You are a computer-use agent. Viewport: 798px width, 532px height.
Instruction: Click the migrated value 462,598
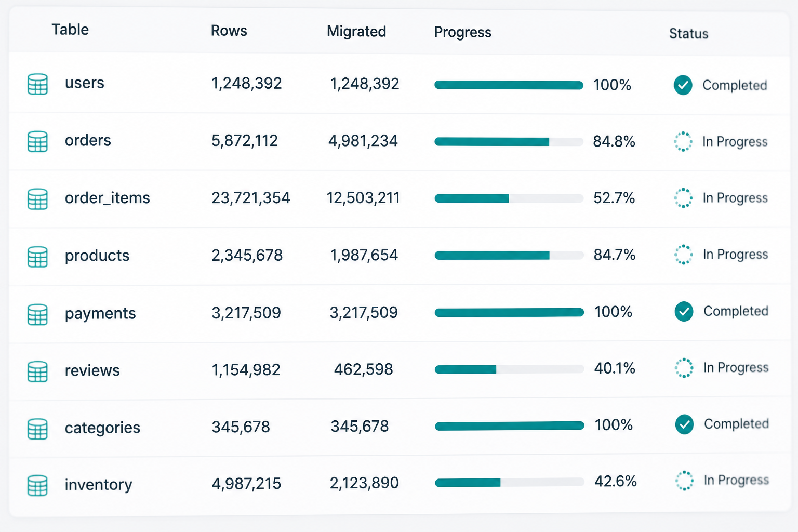[364, 369]
